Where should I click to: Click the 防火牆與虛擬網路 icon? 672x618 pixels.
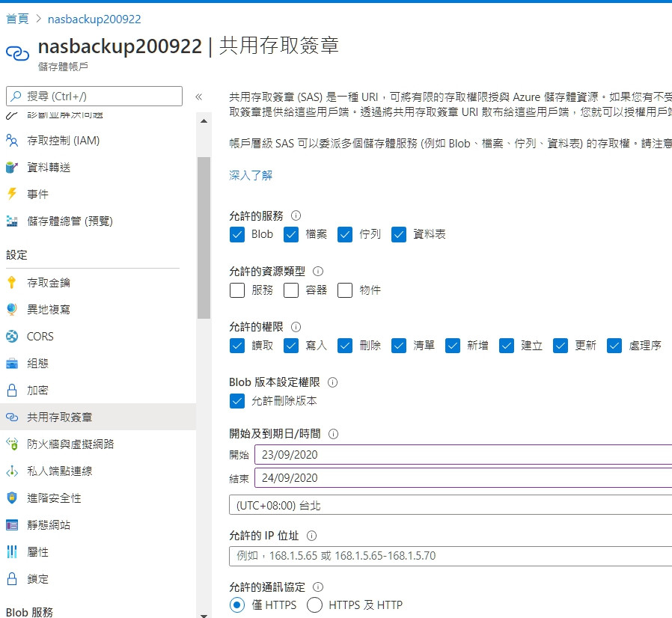point(12,444)
